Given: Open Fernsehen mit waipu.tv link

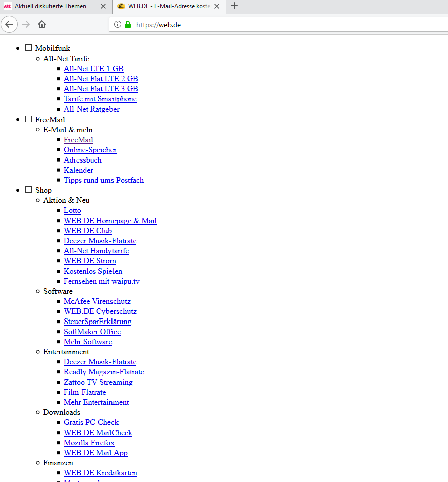Looking at the screenshot, I should (x=102, y=282).
